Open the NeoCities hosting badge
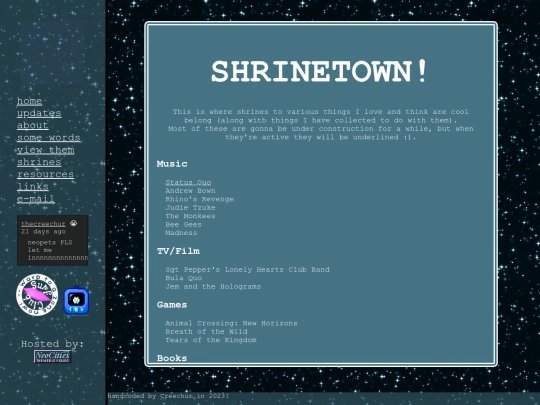This screenshot has width=540, height=405. tap(52, 356)
